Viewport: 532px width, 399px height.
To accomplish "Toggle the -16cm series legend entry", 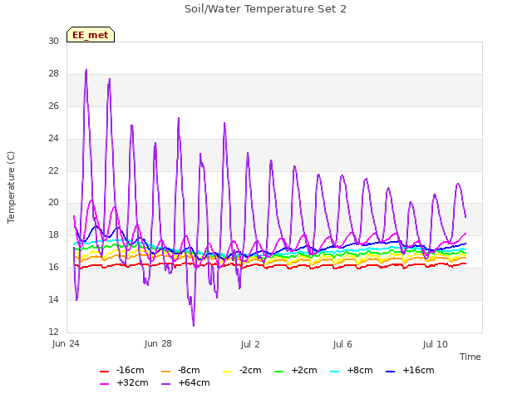I will coord(122,370).
